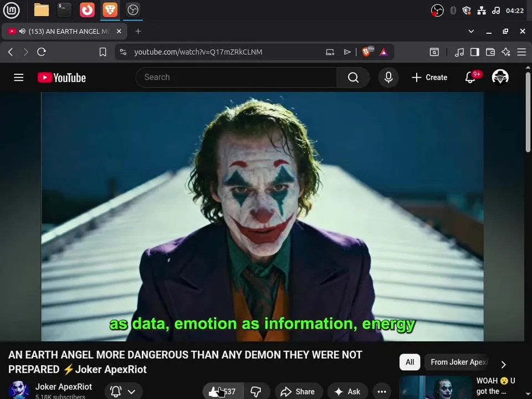Close the YouTube browser tab
Viewport: 532px width, 399px height.
click(119, 31)
